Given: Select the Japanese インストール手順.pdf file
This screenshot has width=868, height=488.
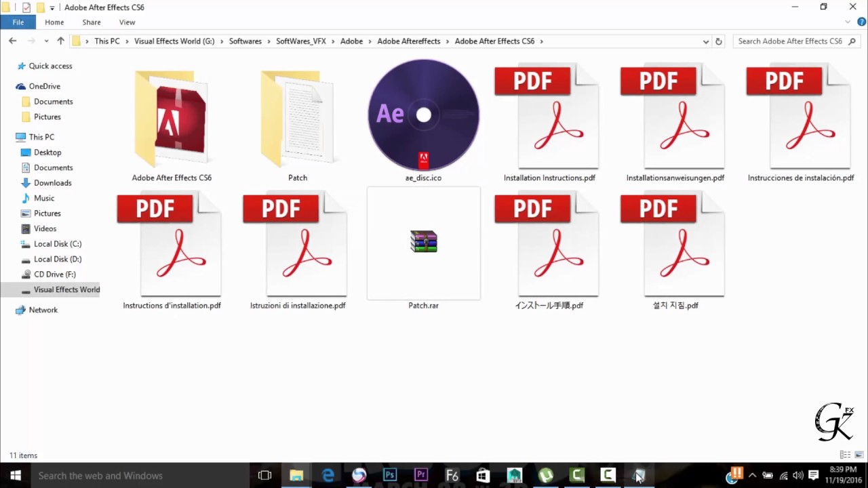Looking at the screenshot, I should [549, 251].
